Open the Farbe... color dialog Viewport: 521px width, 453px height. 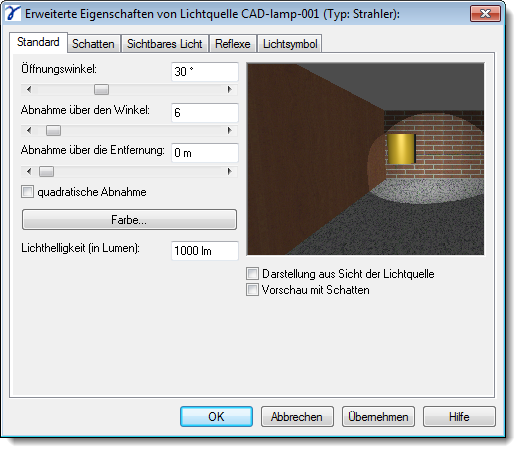pos(129,220)
